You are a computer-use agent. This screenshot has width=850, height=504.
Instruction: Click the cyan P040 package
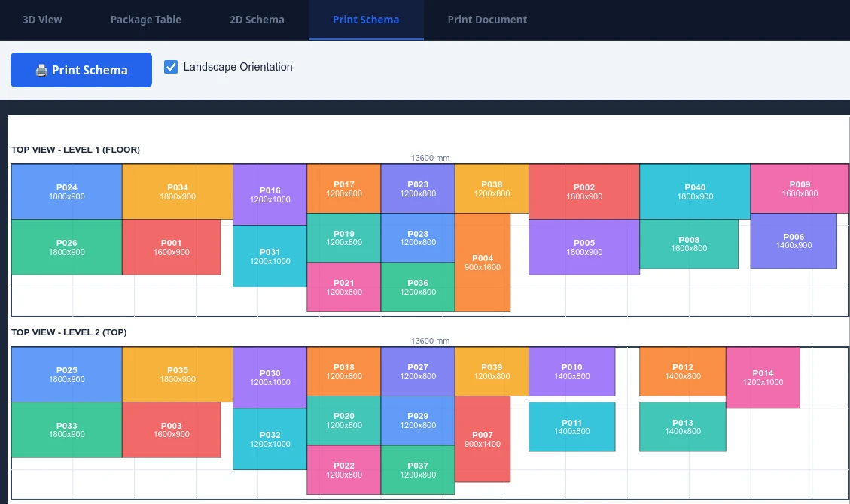click(x=695, y=192)
